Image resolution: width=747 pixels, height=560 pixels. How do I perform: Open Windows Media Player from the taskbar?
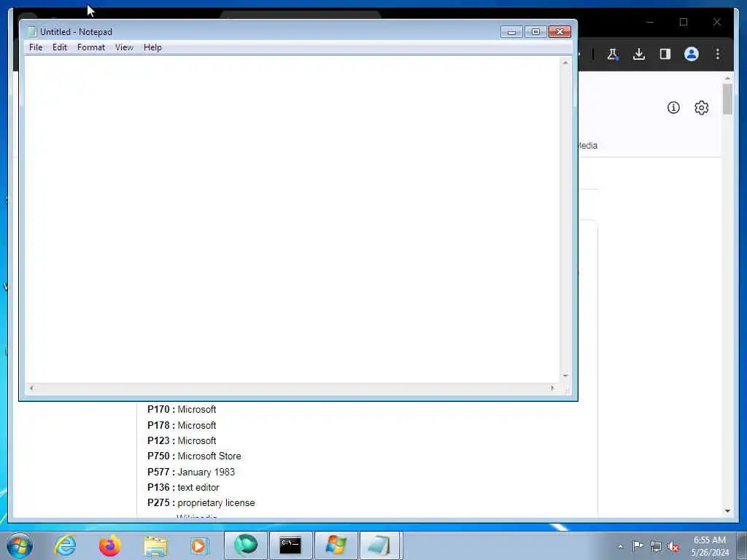pyautogui.click(x=200, y=545)
